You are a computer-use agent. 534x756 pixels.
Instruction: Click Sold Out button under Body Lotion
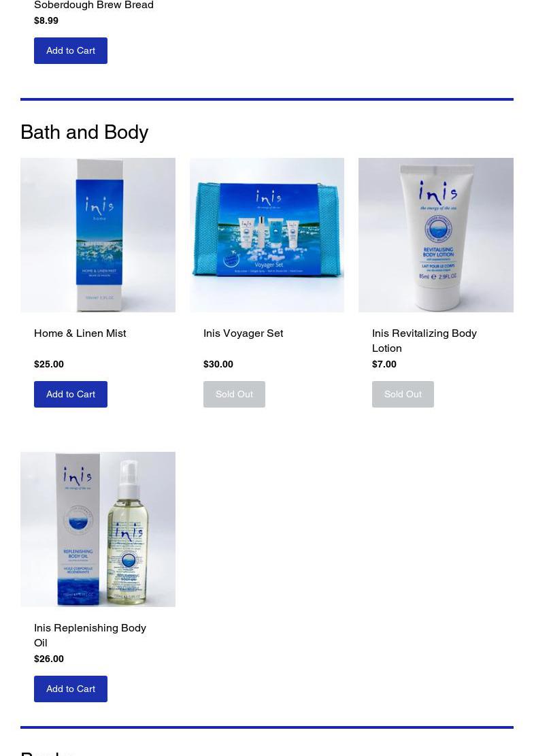403,395
